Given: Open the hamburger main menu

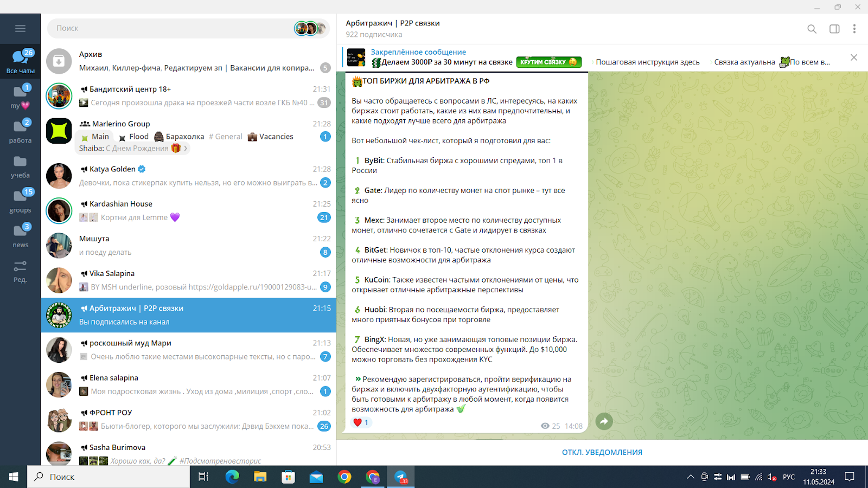Looking at the screenshot, I should (x=20, y=29).
